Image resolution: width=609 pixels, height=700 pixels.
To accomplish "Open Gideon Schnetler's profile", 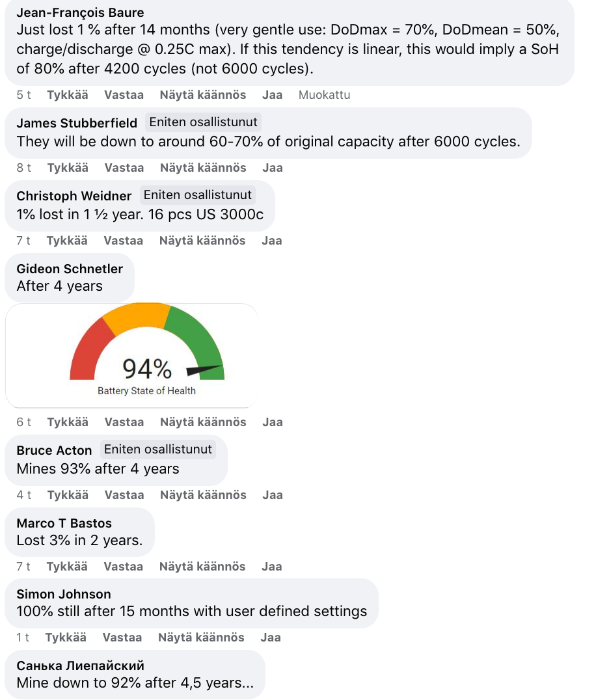I will pos(70,269).
